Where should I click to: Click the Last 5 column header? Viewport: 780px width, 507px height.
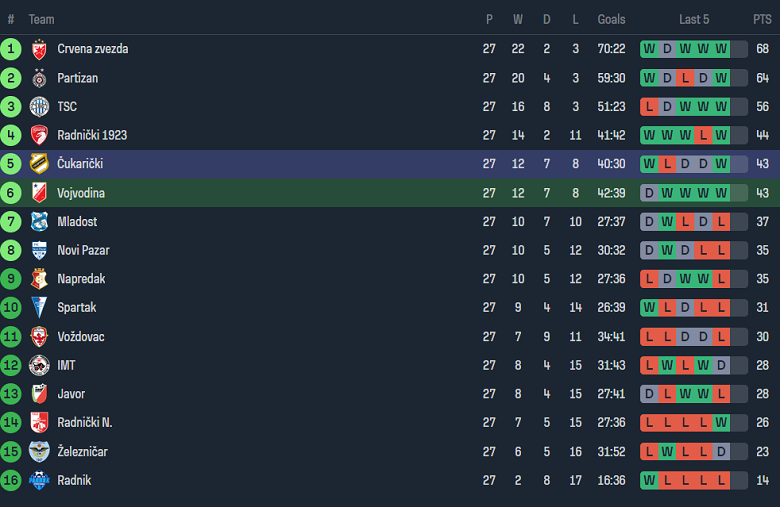click(694, 19)
